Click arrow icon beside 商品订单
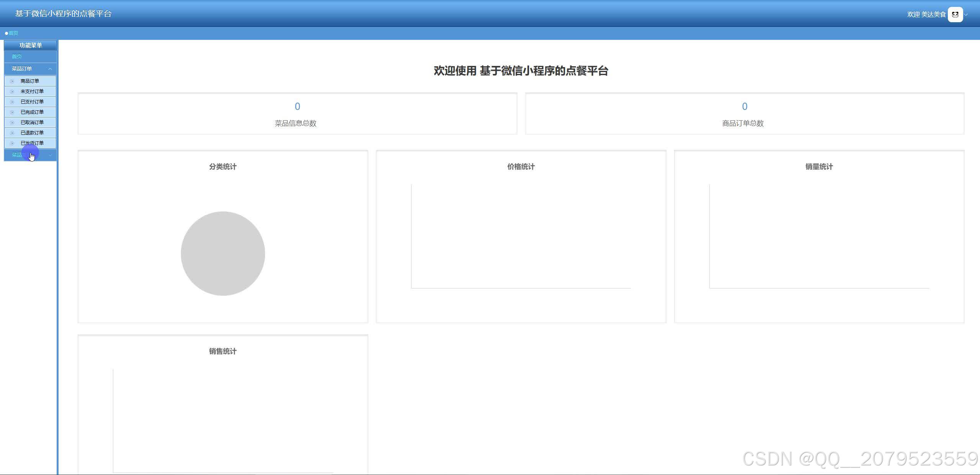980x475 pixels. (12, 81)
